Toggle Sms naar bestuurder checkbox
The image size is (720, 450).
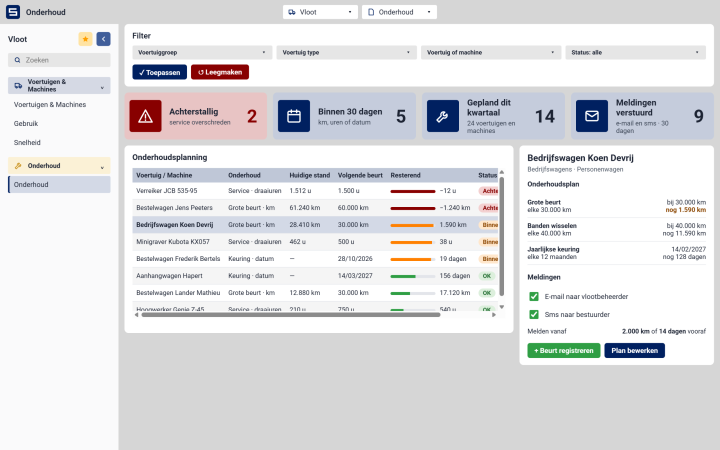tap(534, 315)
